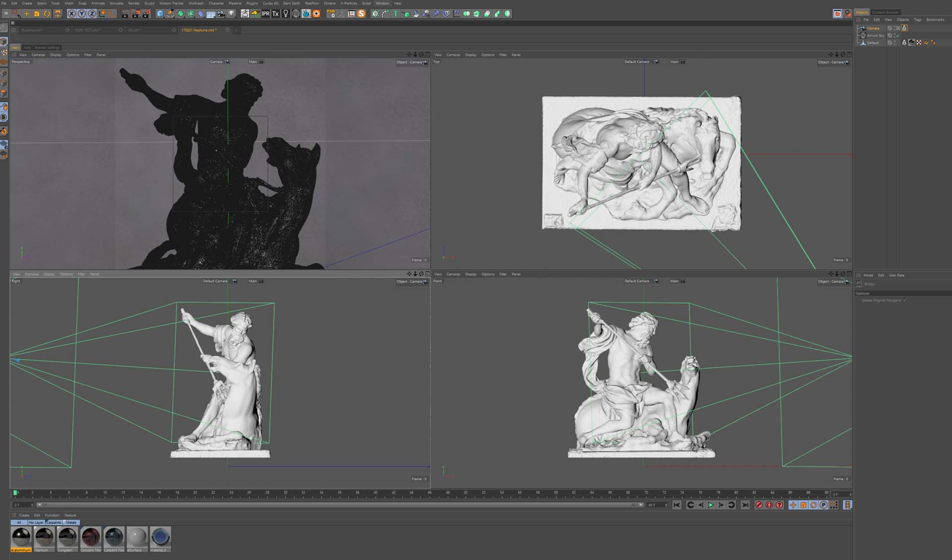Screen dimensions: 952x560
Task: Click the orange S plugin icon
Action: click(361, 14)
